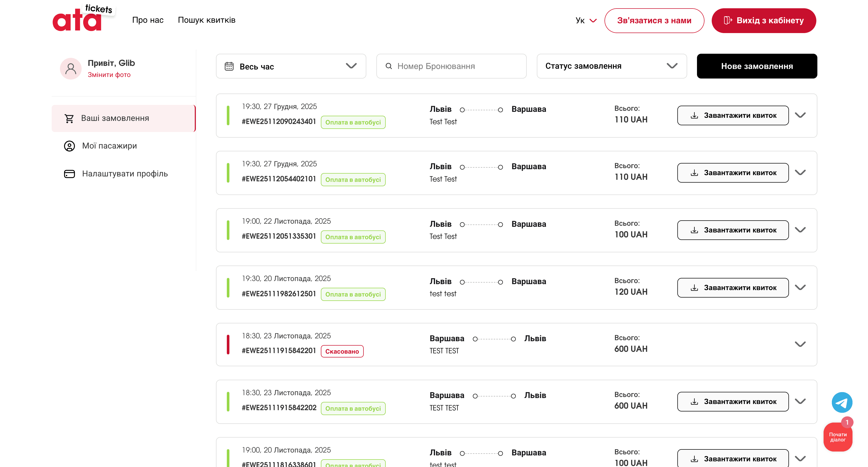Open the Про нас menu item
Image resolution: width=868 pixels, height=467 pixels.
148,20
